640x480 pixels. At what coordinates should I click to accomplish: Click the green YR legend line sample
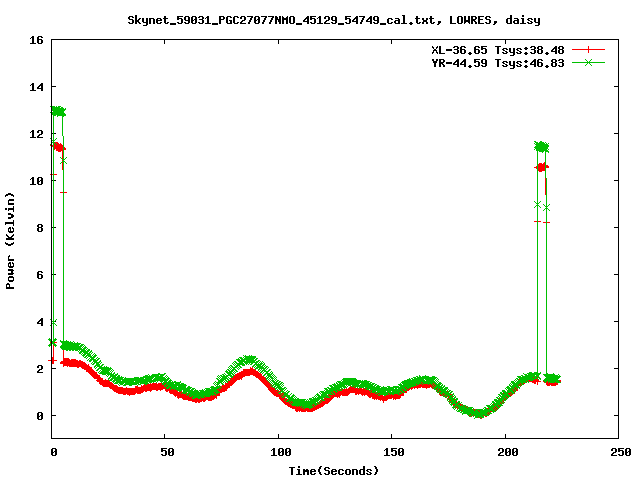click(588, 63)
